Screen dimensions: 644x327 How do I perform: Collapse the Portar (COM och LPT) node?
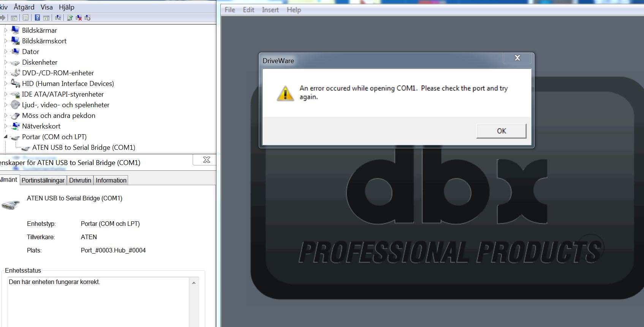(x=6, y=137)
